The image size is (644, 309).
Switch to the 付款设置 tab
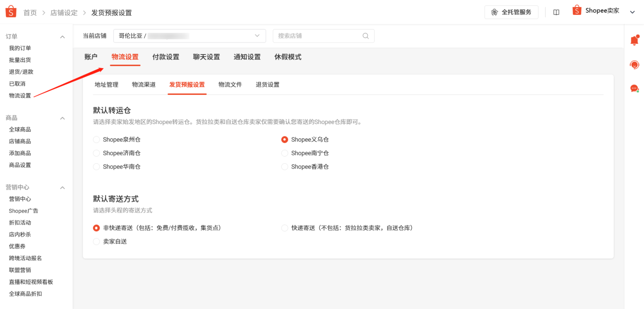(166, 57)
